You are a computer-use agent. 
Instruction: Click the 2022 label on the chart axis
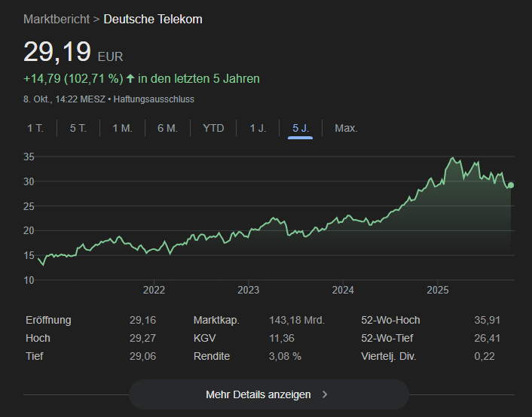click(154, 290)
